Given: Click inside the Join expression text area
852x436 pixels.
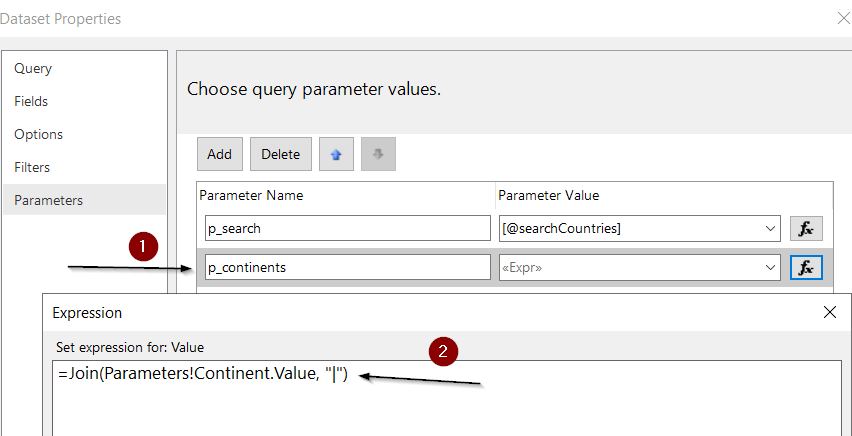Looking at the screenshot, I should tap(446, 398).
